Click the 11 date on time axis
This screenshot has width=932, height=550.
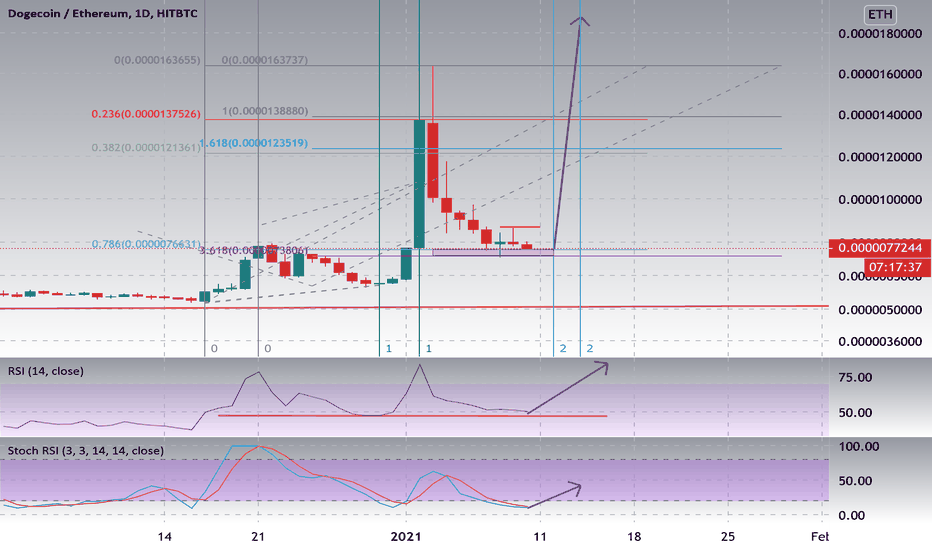(540, 537)
